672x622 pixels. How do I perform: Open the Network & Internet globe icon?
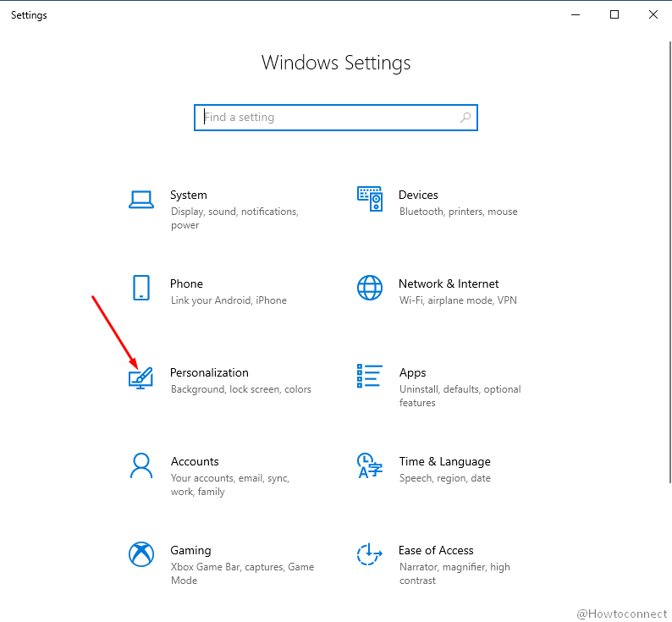[x=370, y=288]
